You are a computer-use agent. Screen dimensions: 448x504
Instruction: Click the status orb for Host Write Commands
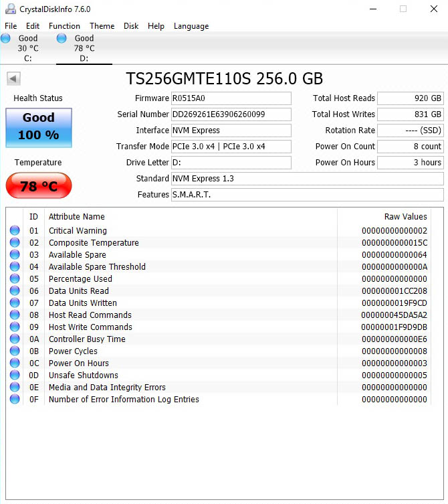15,327
